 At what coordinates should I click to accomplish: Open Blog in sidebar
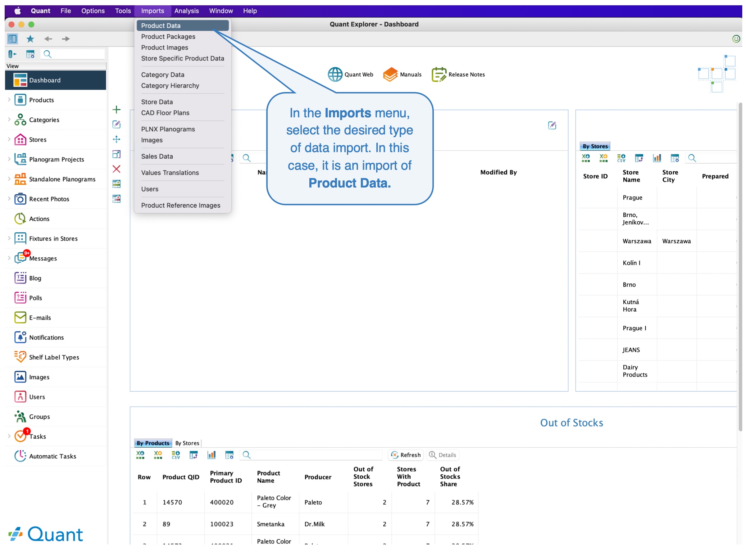click(56, 278)
